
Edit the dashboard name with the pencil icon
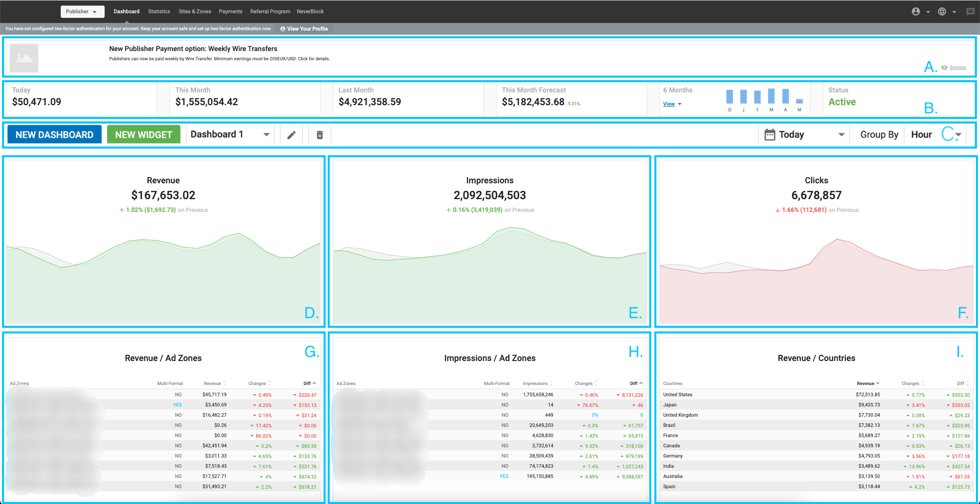(x=291, y=134)
